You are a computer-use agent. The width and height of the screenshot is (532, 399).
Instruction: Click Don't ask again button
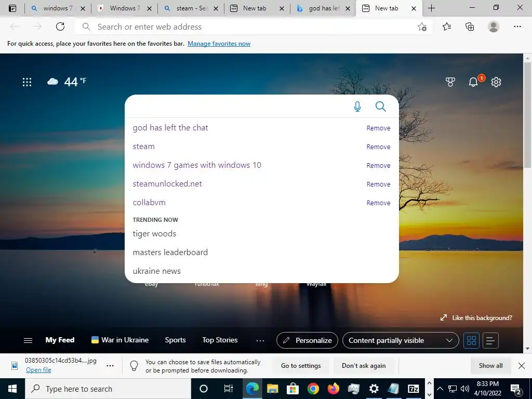tap(364, 365)
